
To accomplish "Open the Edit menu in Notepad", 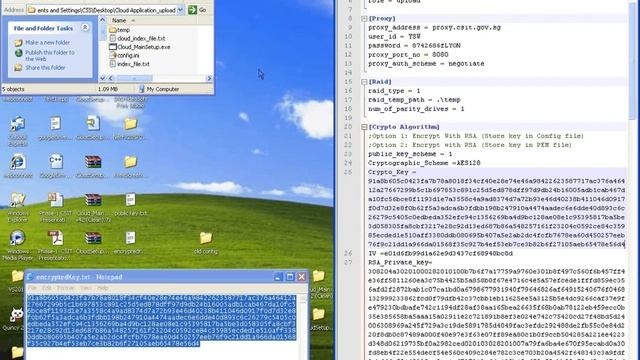I will click(47, 288).
